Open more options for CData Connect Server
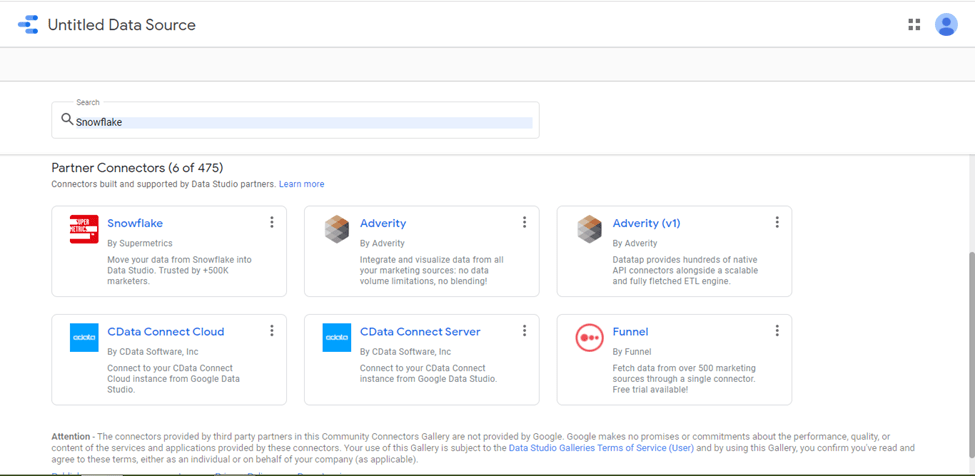Viewport: 975px width, 476px height. tap(524, 331)
